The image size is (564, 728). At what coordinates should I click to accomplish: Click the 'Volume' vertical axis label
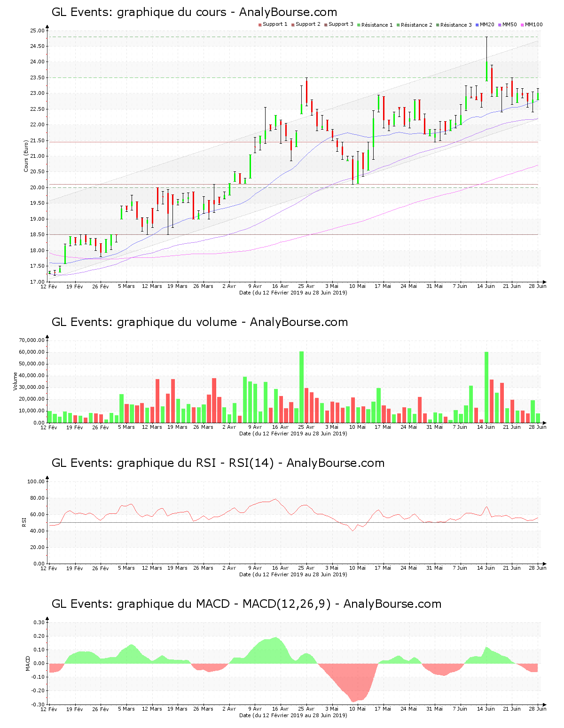[x=15, y=381]
